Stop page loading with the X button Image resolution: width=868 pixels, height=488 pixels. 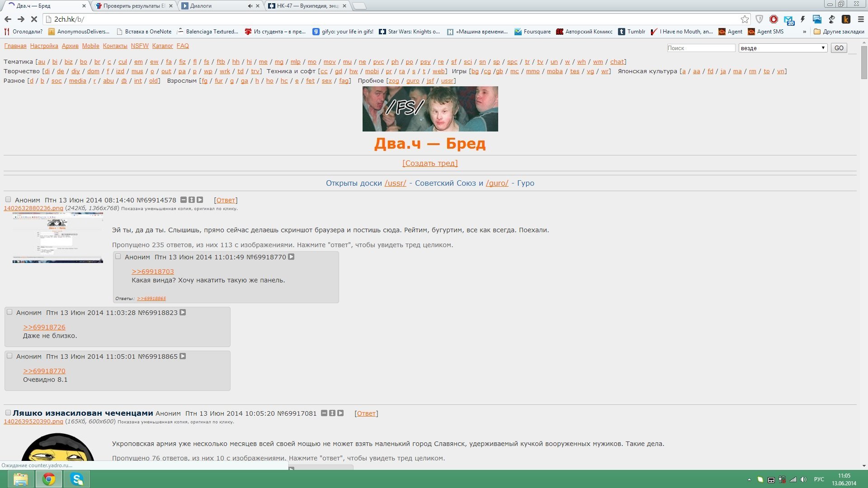[33, 19]
